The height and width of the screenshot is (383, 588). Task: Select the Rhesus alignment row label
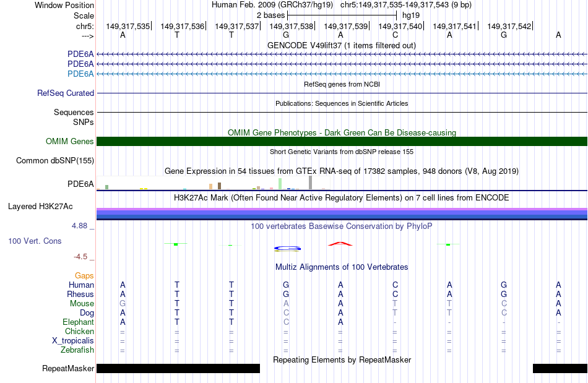click(x=80, y=294)
